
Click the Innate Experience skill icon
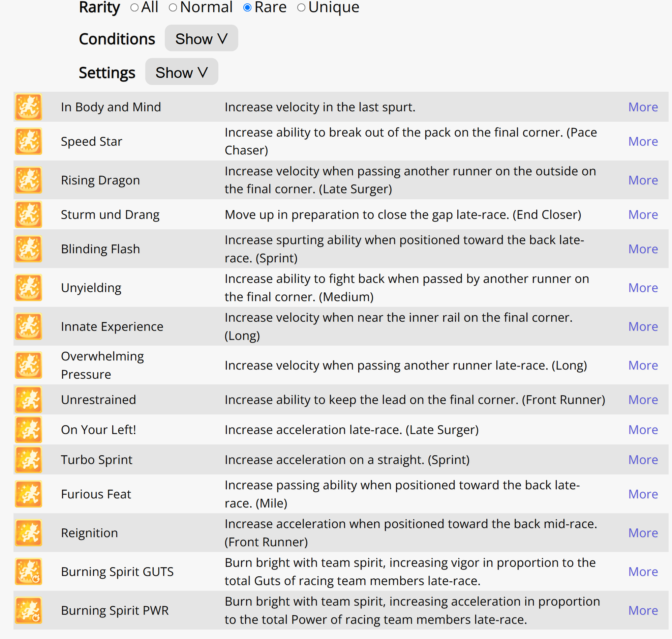(x=28, y=327)
